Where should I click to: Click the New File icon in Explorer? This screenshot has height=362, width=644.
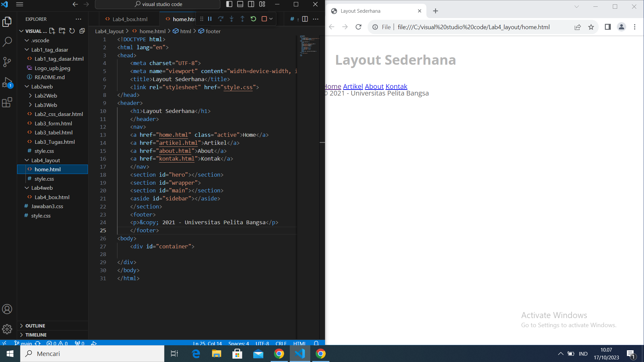click(x=52, y=31)
